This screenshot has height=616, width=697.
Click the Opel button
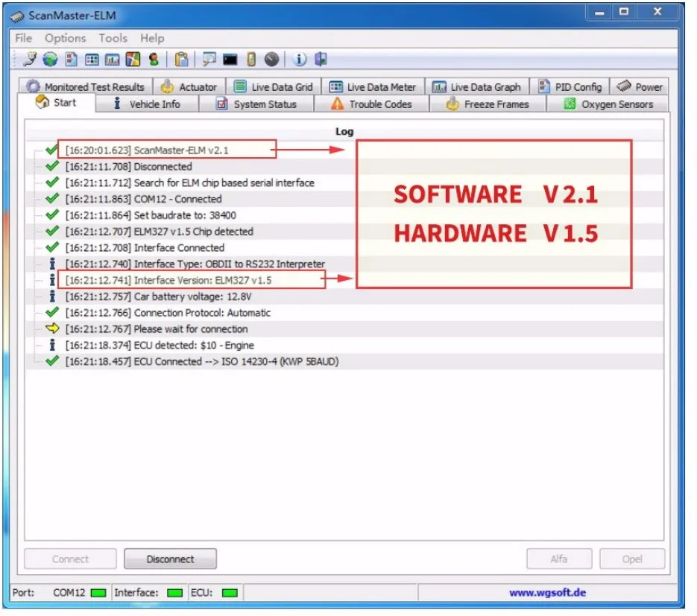631,559
